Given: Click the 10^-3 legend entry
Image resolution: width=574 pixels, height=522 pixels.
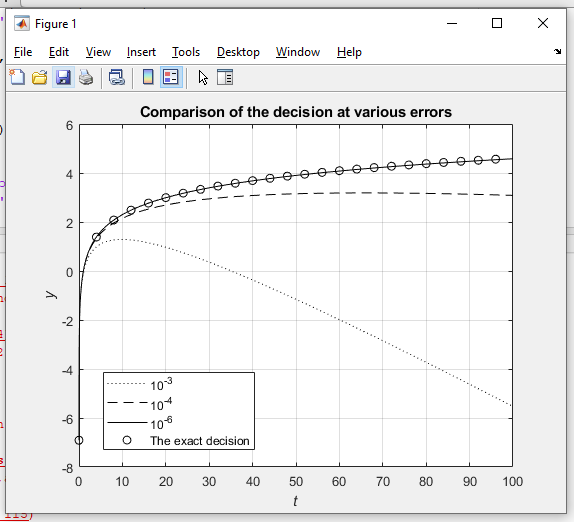Looking at the screenshot, I should point(139,384).
